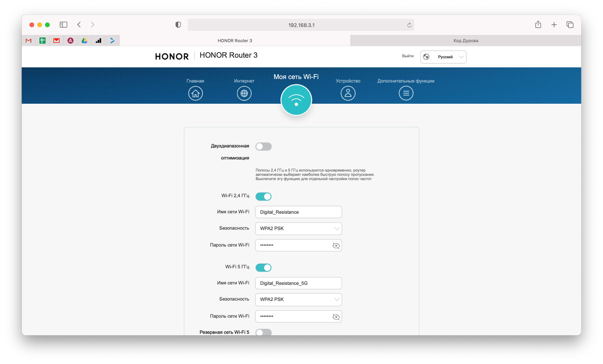Open the first Gmail favorite icon
The image size is (603, 364).
point(29,40)
